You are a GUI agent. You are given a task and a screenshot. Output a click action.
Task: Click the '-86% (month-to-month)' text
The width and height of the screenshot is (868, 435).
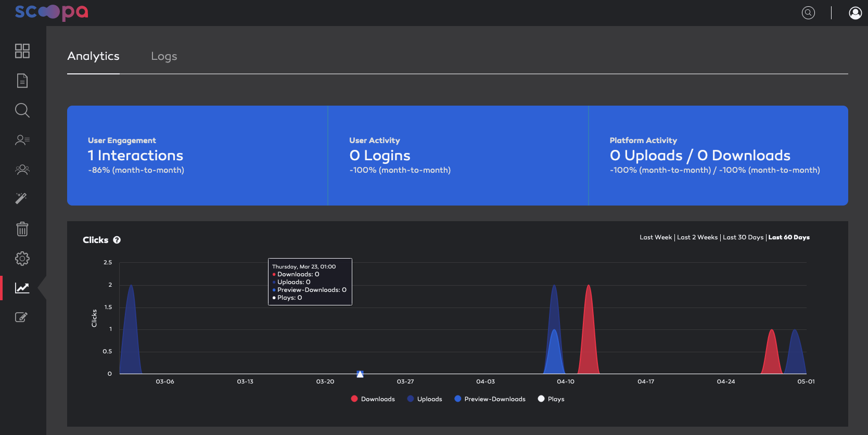click(x=136, y=170)
